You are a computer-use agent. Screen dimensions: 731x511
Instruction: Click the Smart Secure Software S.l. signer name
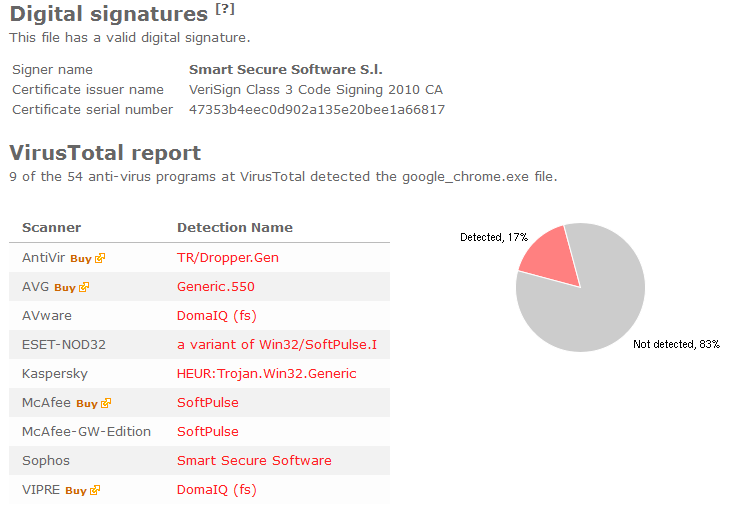pyautogui.click(x=285, y=69)
